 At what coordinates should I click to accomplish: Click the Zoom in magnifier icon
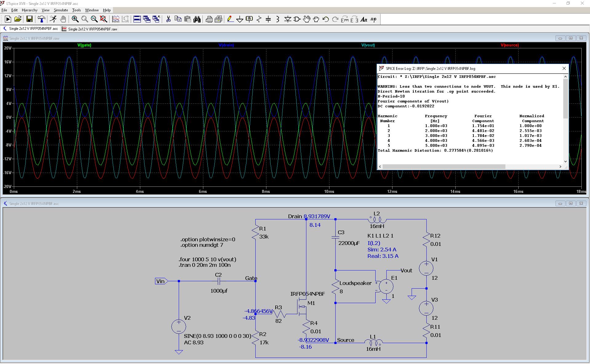point(75,19)
